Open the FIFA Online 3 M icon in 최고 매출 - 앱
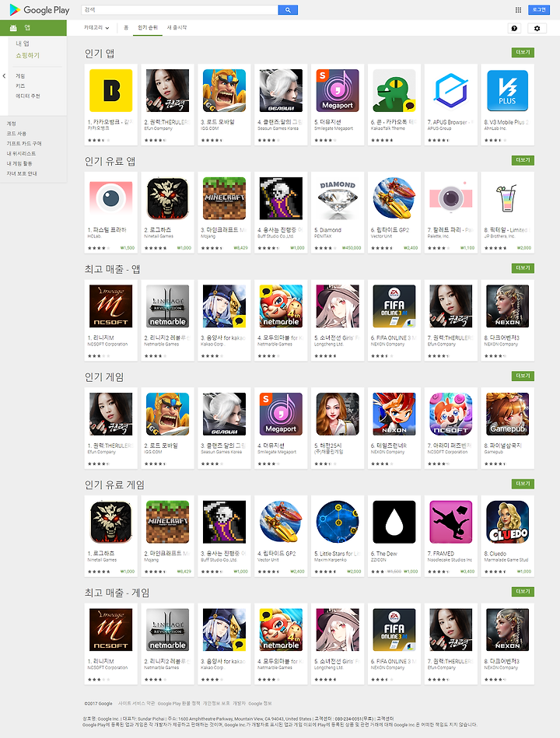Screen dimensions: 560x738 394,306
